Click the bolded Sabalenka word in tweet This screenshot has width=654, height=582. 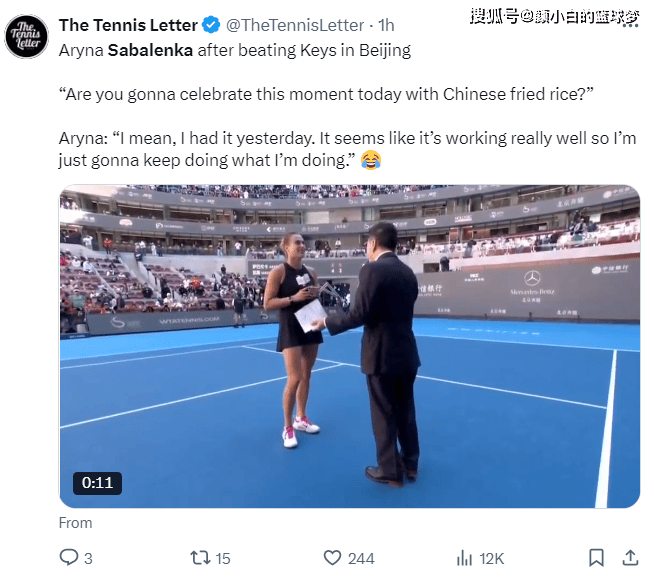pyautogui.click(x=150, y=50)
